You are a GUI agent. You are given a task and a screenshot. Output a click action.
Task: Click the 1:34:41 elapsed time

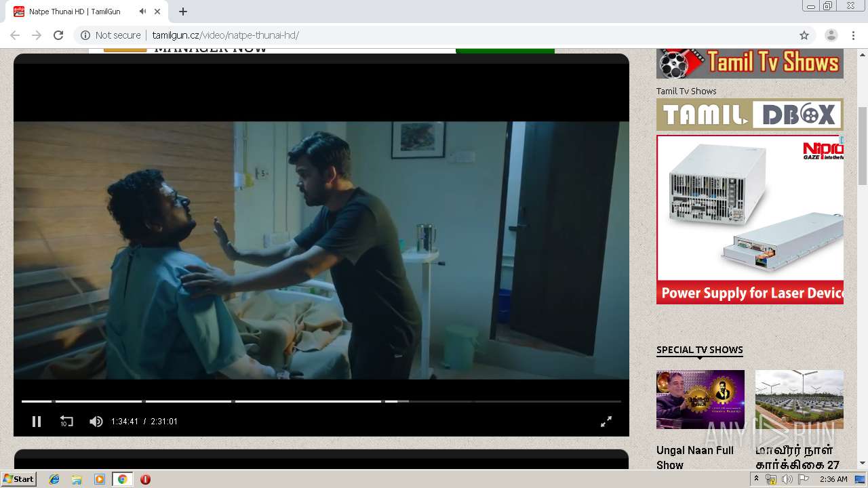click(125, 422)
